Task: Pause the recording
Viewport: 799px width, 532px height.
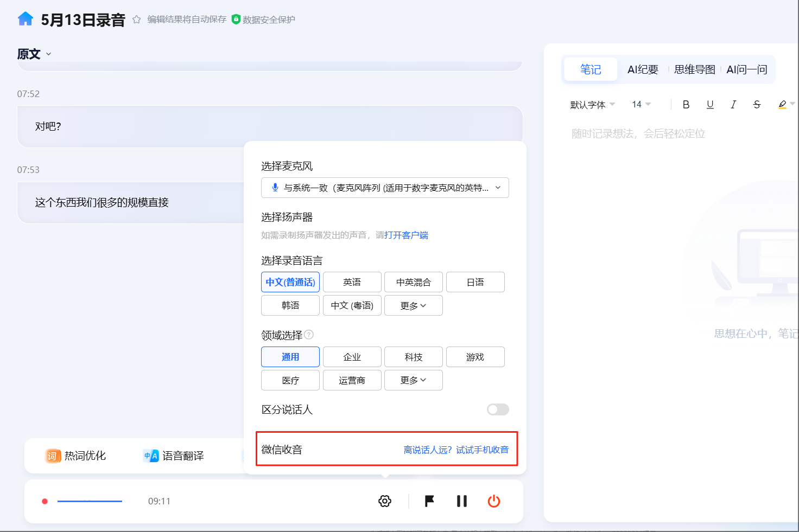Action: [462, 501]
